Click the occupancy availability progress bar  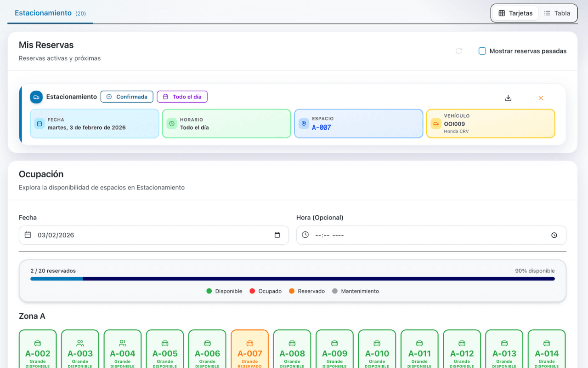pos(294,279)
